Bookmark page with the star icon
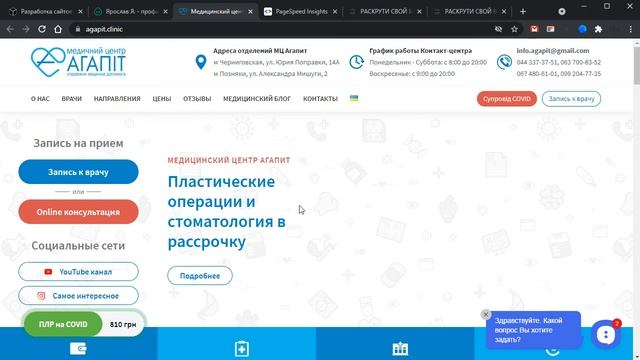The width and height of the screenshot is (640, 360). [x=514, y=29]
